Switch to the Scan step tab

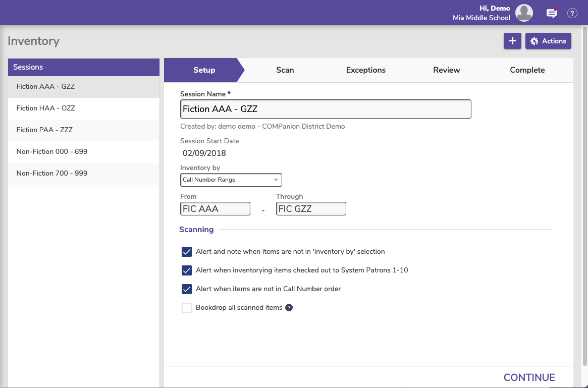[285, 70]
